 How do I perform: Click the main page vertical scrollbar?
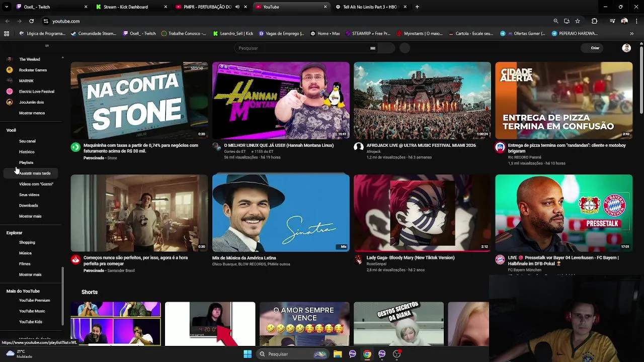click(x=641, y=80)
